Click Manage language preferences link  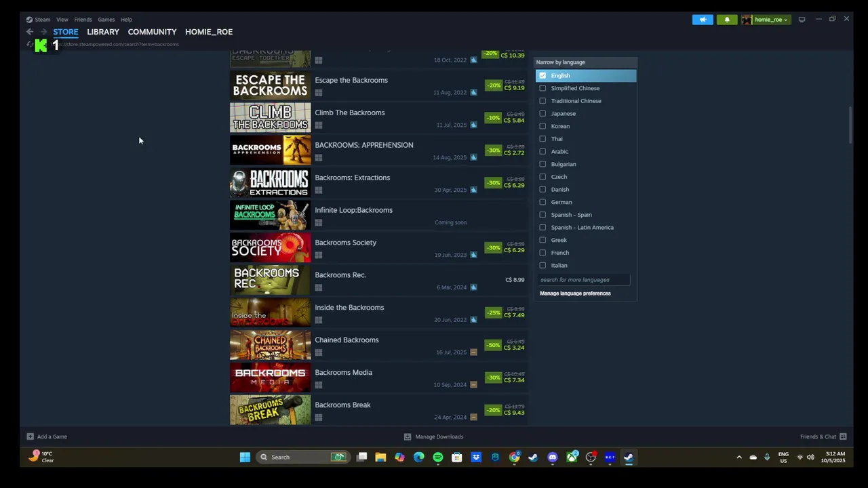click(575, 293)
